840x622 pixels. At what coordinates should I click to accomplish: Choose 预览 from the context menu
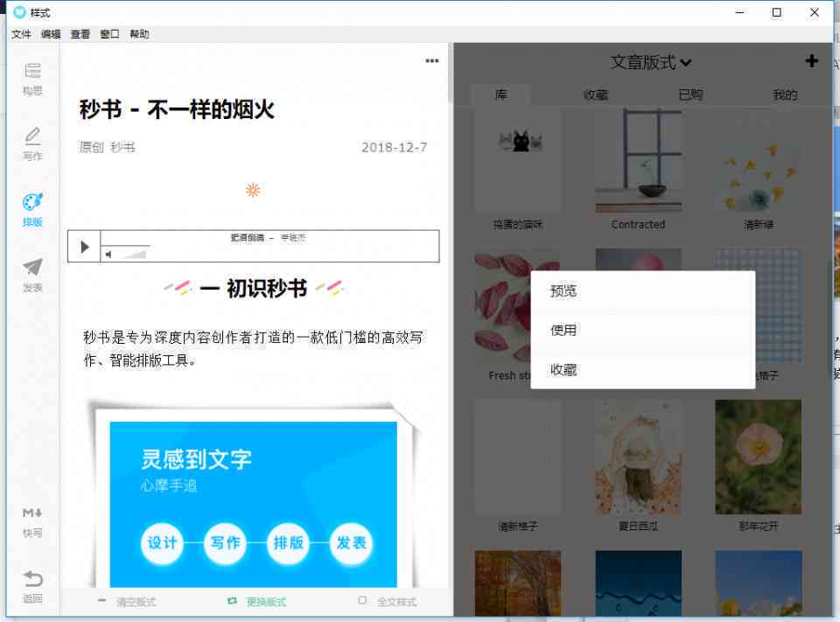click(x=643, y=290)
